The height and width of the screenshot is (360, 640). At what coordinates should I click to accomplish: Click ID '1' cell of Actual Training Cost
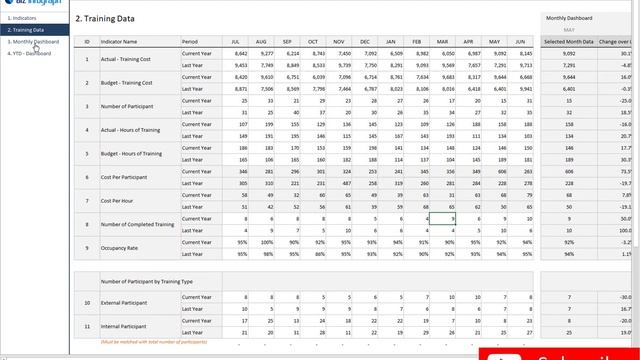[87, 59]
